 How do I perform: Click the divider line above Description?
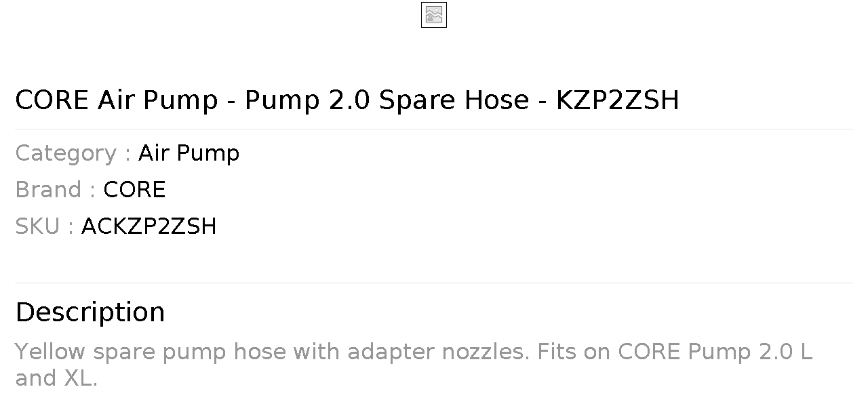tap(434, 283)
